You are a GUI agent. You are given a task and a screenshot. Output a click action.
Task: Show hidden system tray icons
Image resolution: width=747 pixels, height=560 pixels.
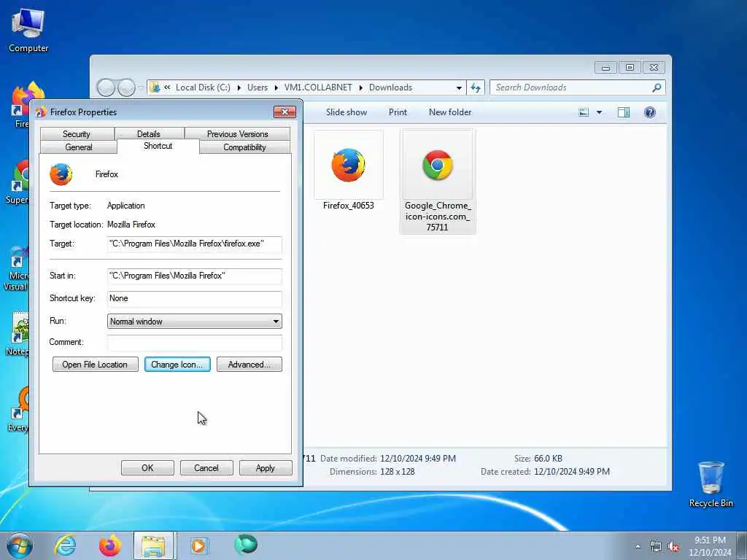[638, 546]
